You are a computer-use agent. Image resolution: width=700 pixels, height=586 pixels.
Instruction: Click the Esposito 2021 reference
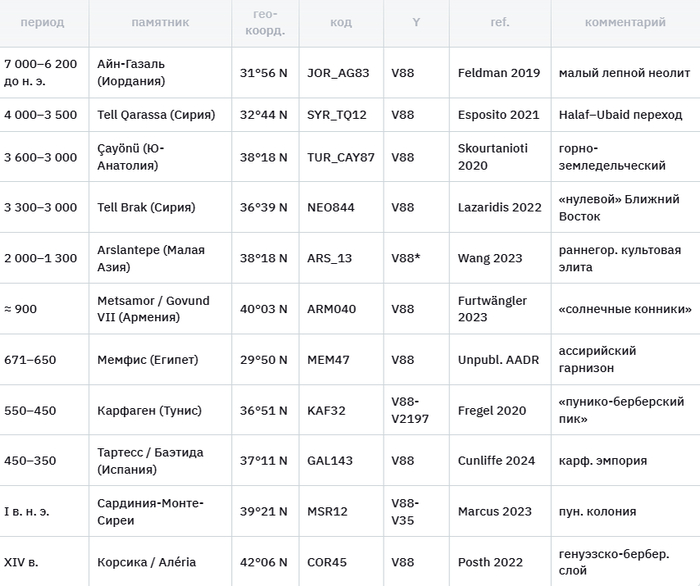pyautogui.click(x=498, y=115)
